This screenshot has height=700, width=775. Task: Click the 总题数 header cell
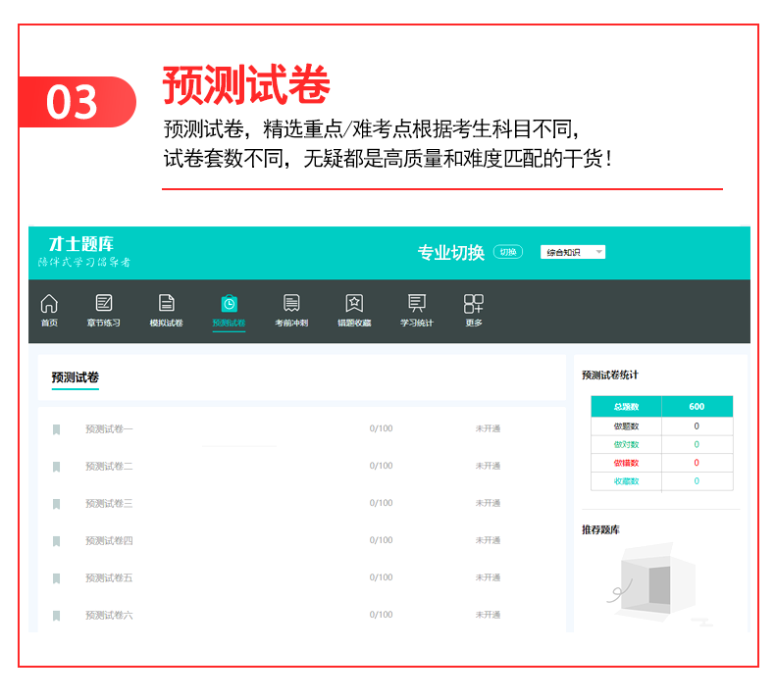pyautogui.click(x=626, y=407)
